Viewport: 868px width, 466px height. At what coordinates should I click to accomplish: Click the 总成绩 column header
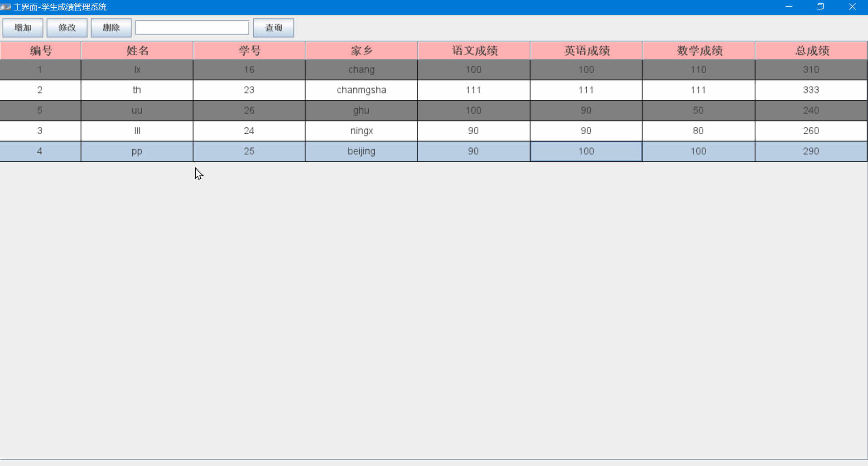click(811, 51)
